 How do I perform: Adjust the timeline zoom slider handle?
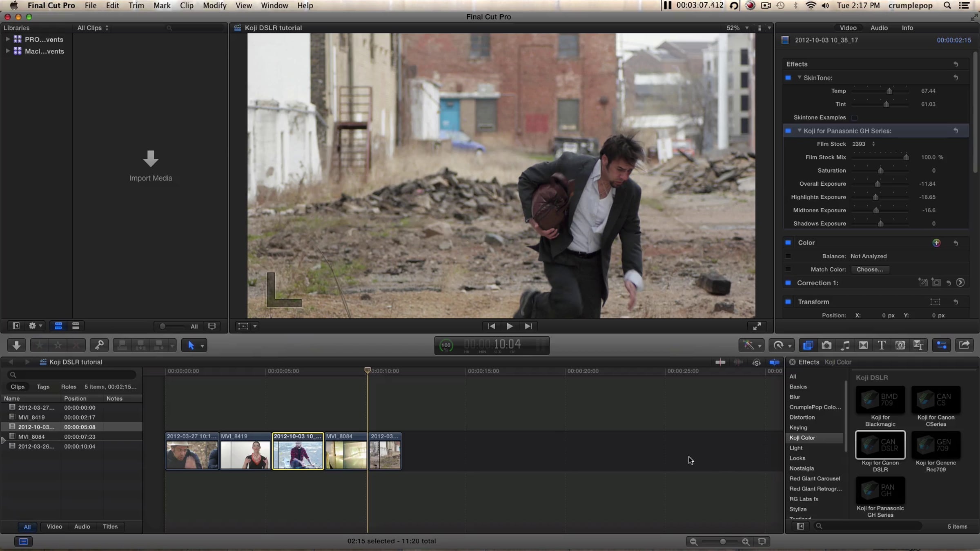click(723, 542)
